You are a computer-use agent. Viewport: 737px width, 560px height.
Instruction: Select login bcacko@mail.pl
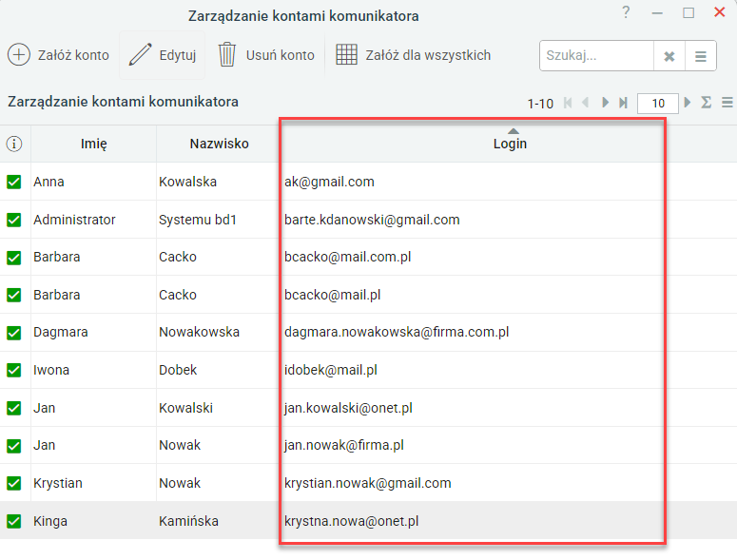click(332, 295)
